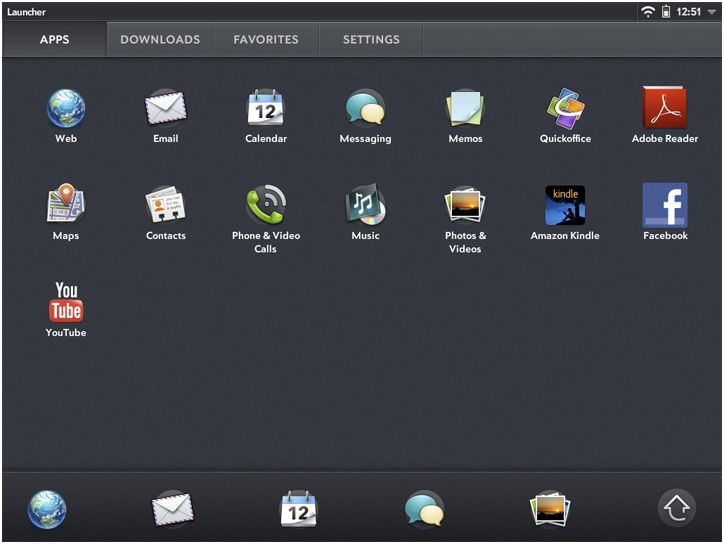Switch to the Favorites tab
Screen dimensions: 724x544
pyautogui.click(x=266, y=40)
